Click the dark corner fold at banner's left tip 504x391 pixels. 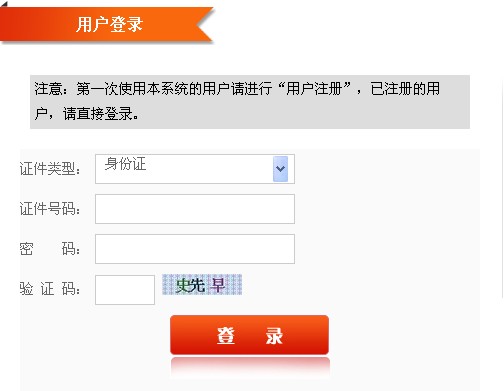tap(4, 4)
